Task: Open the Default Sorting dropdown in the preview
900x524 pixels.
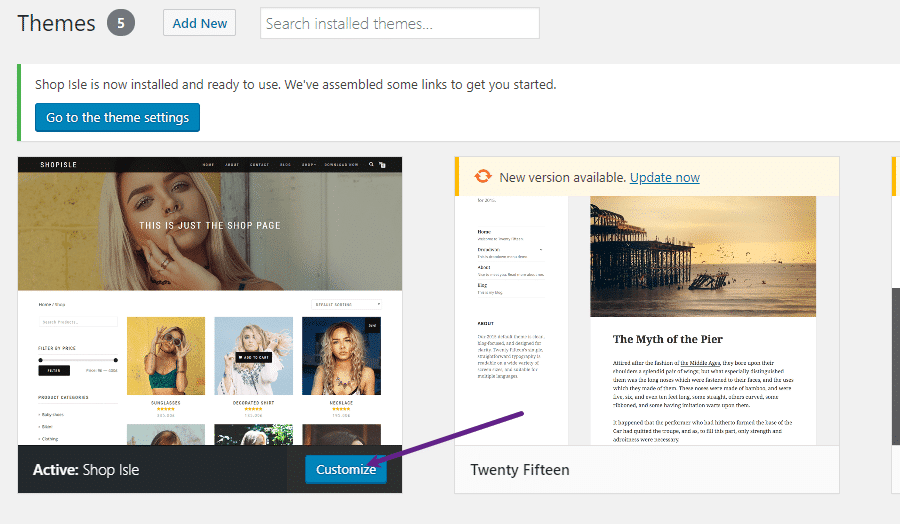Action: (x=346, y=303)
